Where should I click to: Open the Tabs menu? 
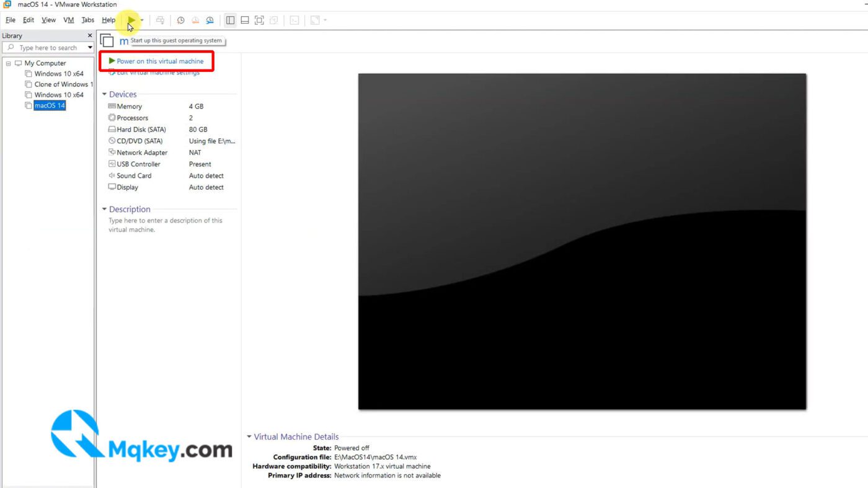click(88, 20)
